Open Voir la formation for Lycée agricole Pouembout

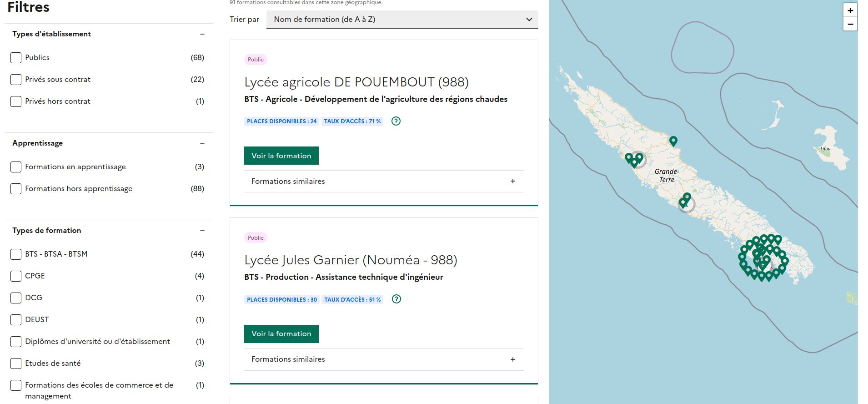[x=281, y=156]
